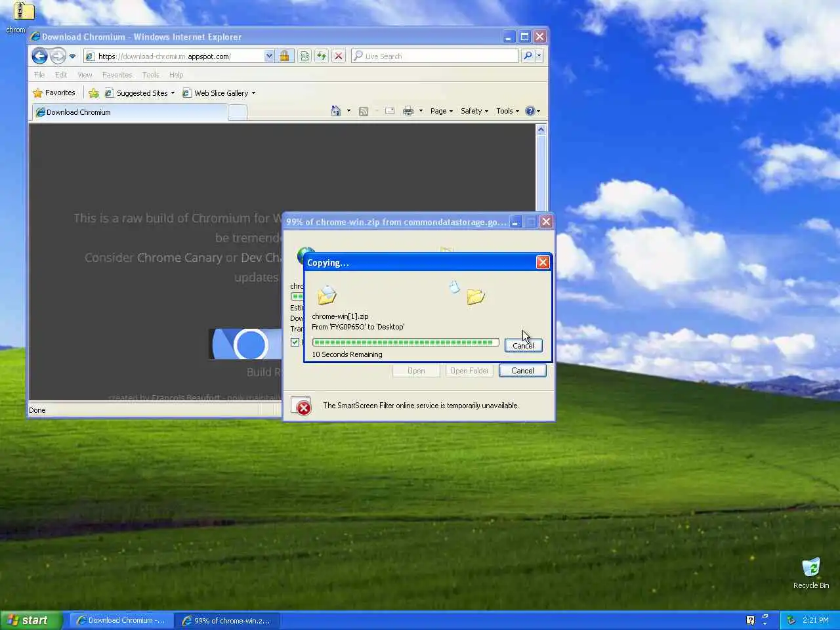840x630 pixels.
Task: Open the View menu
Action: (x=85, y=75)
